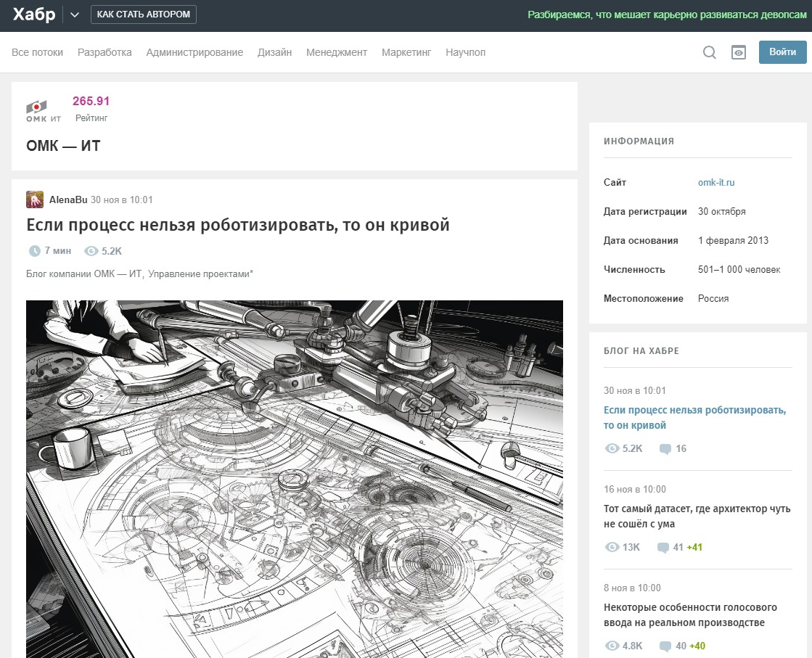
Task: Expand the dropdown arrow next to Хабр
Action: point(75,15)
